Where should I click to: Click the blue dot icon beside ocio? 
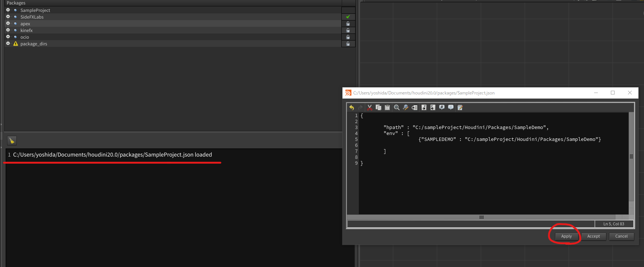tap(15, 37)
